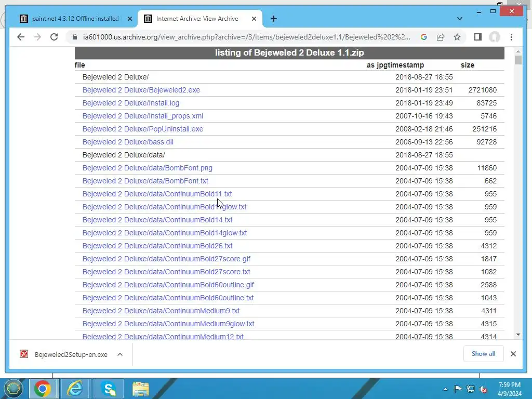532x399 pixels.
Task: Open the network tray icon
Action: click(x=471, y=389)
